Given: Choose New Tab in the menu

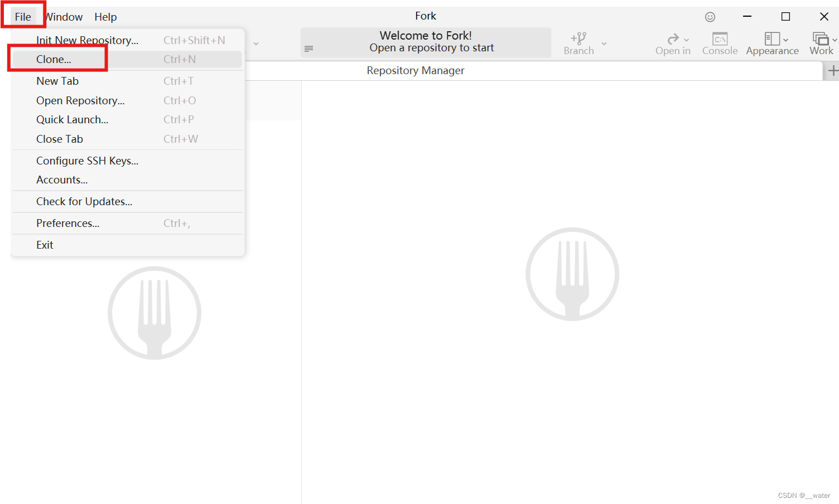Looking at the screenshot, I should [x=128, y=81].
